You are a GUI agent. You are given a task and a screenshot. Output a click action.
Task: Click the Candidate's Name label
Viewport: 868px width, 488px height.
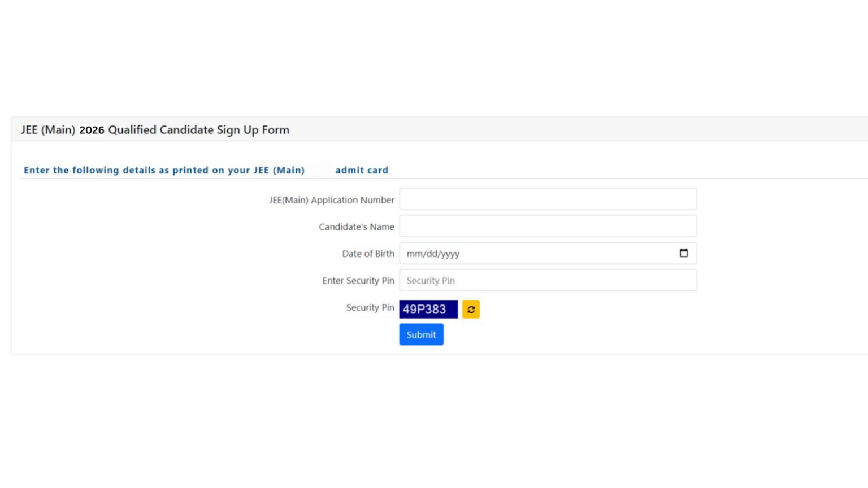click(355, 226)
